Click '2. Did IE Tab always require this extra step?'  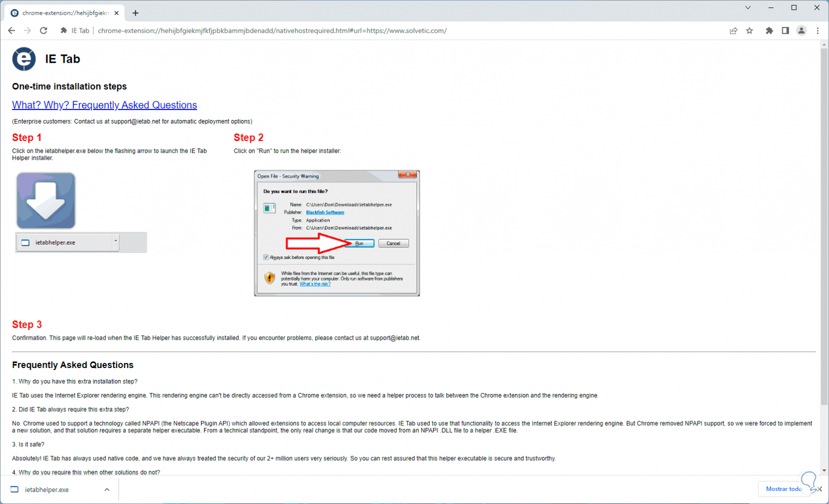(70, 409)
